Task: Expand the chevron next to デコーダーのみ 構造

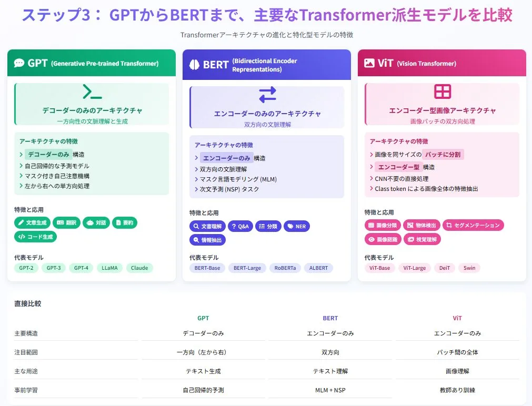Action: tap(21, 155)
